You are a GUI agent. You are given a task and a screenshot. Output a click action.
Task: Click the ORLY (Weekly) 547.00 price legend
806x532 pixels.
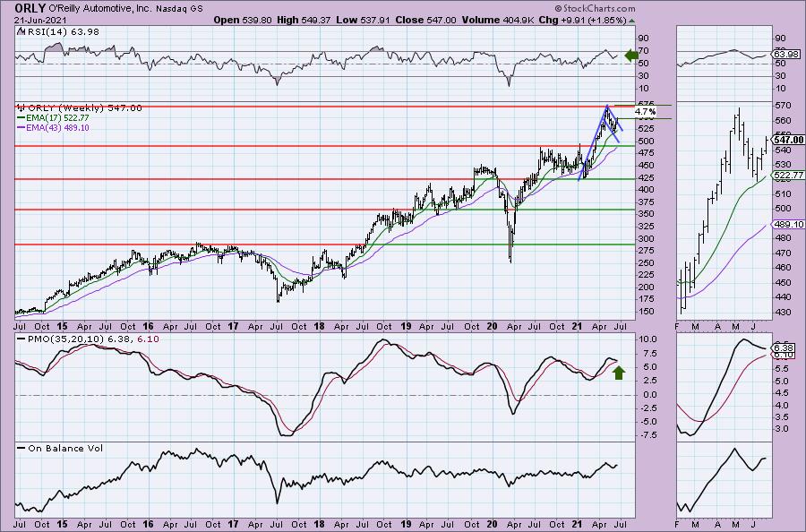(80, 108)
